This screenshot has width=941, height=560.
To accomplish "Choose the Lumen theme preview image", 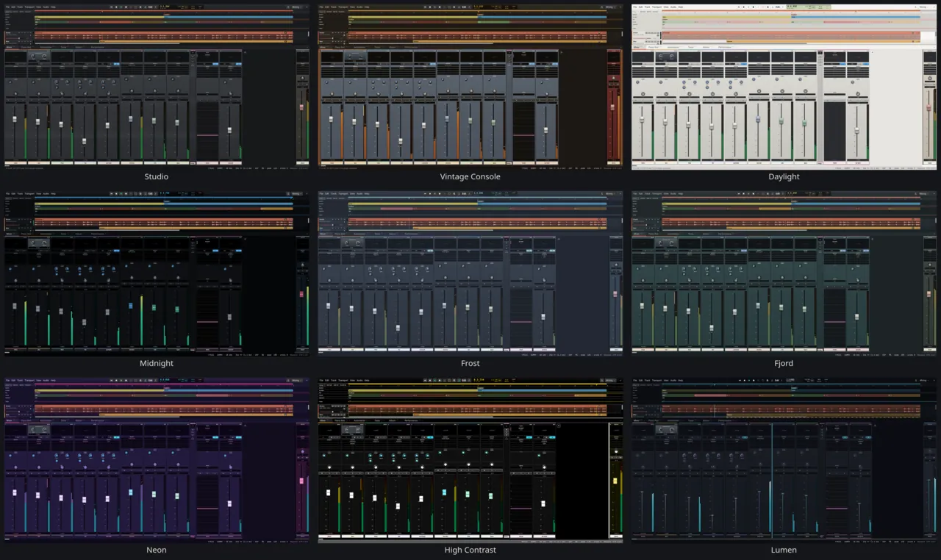I will click(784, 461).
